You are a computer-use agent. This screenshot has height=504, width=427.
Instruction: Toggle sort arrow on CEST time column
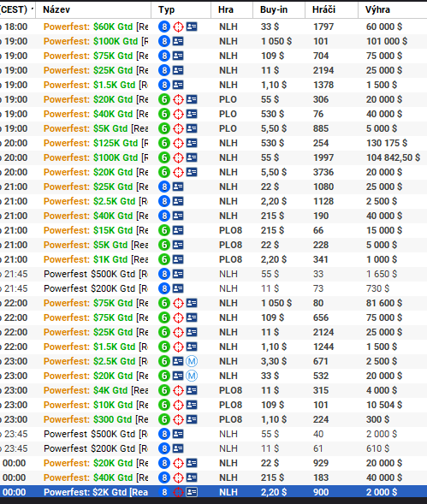pos(33,9)
